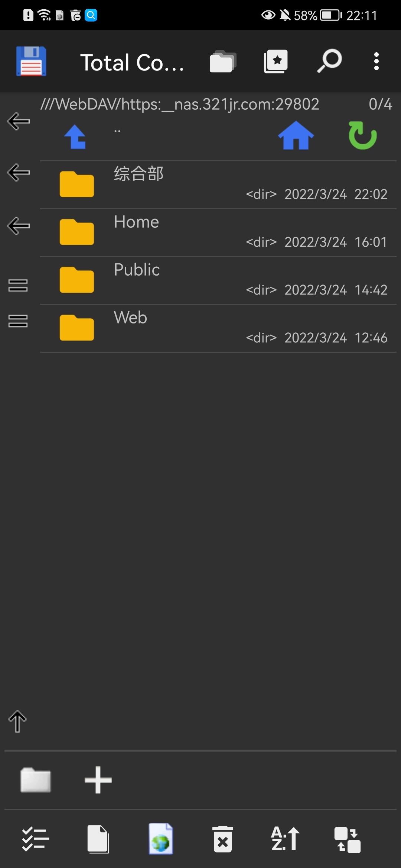This screenshot has height=868, width=401.
Task: Tap the upward arrow above the button bar
Action: (x=17, y=721)
